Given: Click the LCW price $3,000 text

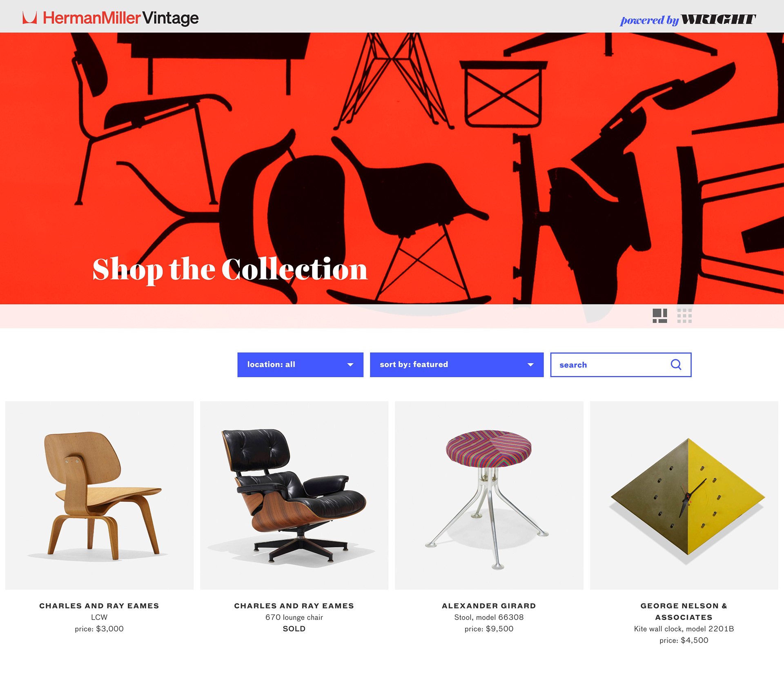Looking at the screenshot, I should coord(99,629).
